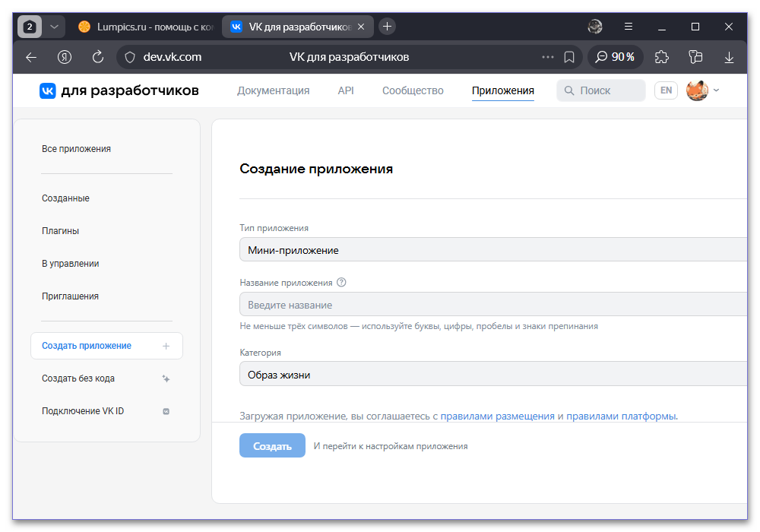Click the icon beside Подключение VK ID
Image resolution: width=760 pixels, height=532 pixels.
(166, 411)
